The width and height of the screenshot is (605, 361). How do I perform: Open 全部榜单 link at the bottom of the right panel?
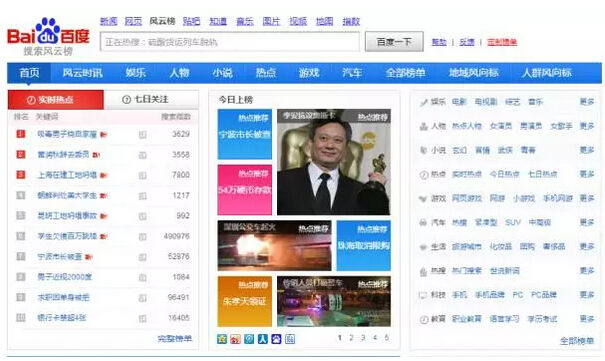click(577, 341)
